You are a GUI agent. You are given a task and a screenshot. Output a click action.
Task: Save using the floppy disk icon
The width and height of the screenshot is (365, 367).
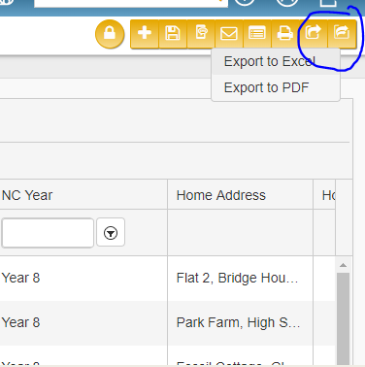[x=173, y=34]
